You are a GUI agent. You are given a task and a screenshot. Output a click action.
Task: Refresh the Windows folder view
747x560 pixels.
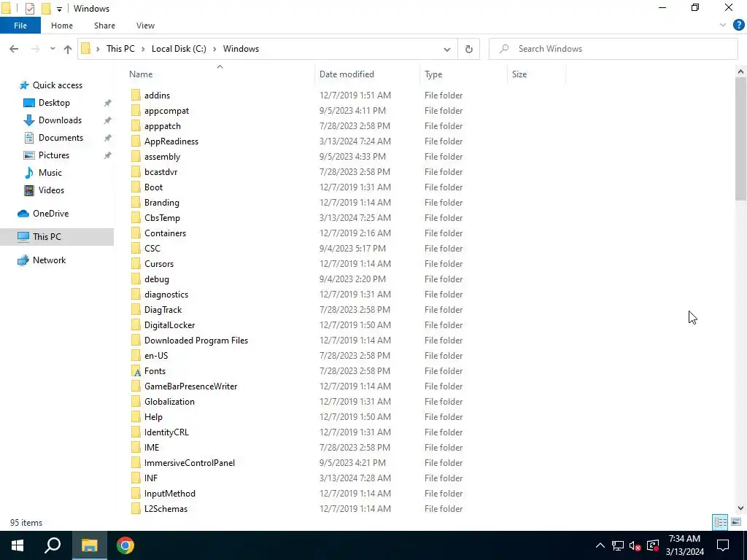click(469, 49)
